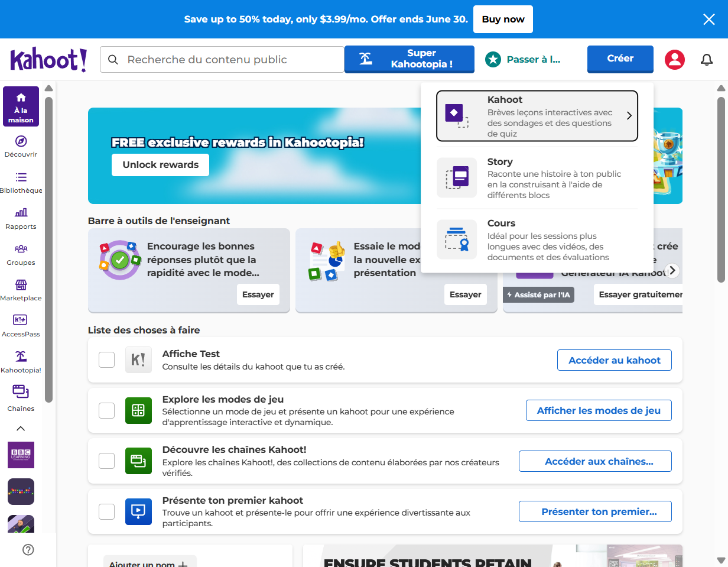
Task: Close the promo banner with the X
Action: [709, 20]
